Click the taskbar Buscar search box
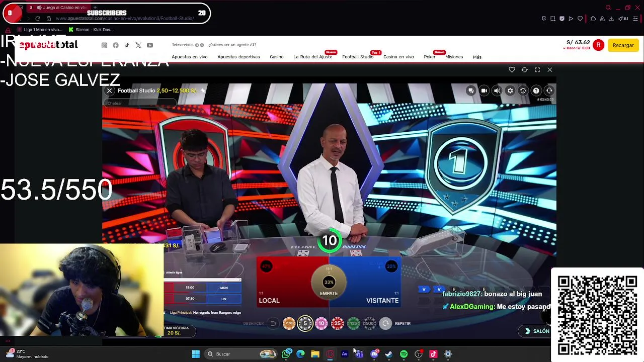 [242, 354]
